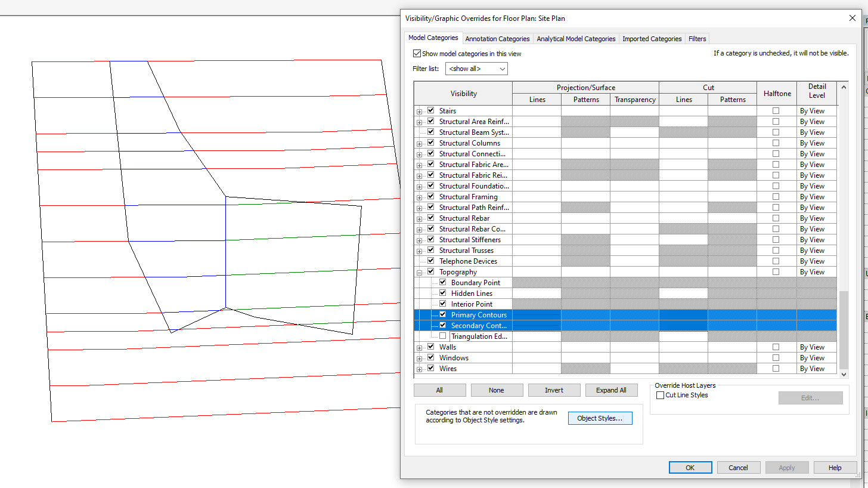Uncheck the Primary Contours checkbox
The height and width of the screenshot is (488, 868).
(x=442, y=314)
